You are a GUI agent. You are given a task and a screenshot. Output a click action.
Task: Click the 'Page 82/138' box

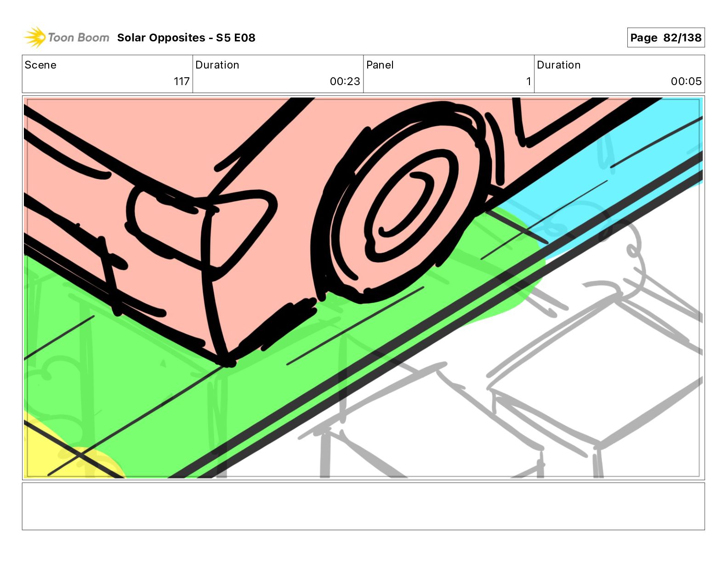(665, 38)
